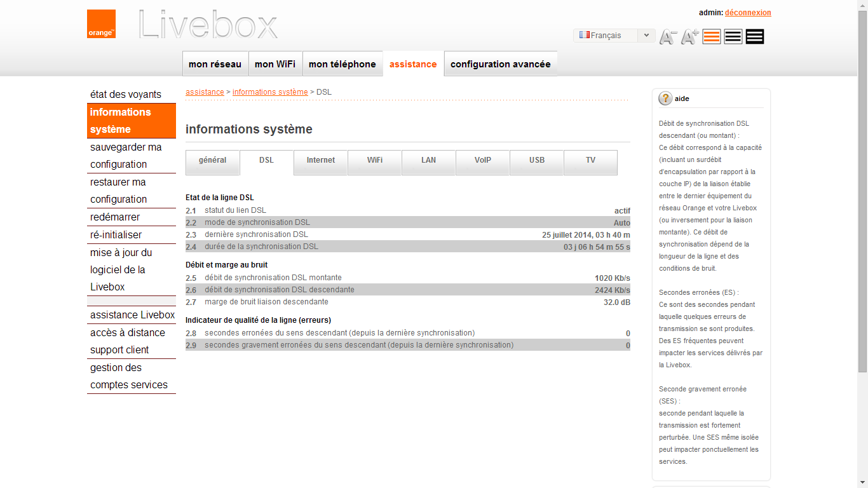Click the Orange logo

[101, 24]
